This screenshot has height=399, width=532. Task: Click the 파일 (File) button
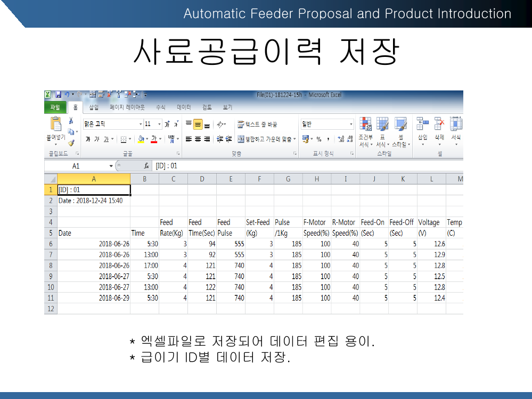click(x=55, y=107)
